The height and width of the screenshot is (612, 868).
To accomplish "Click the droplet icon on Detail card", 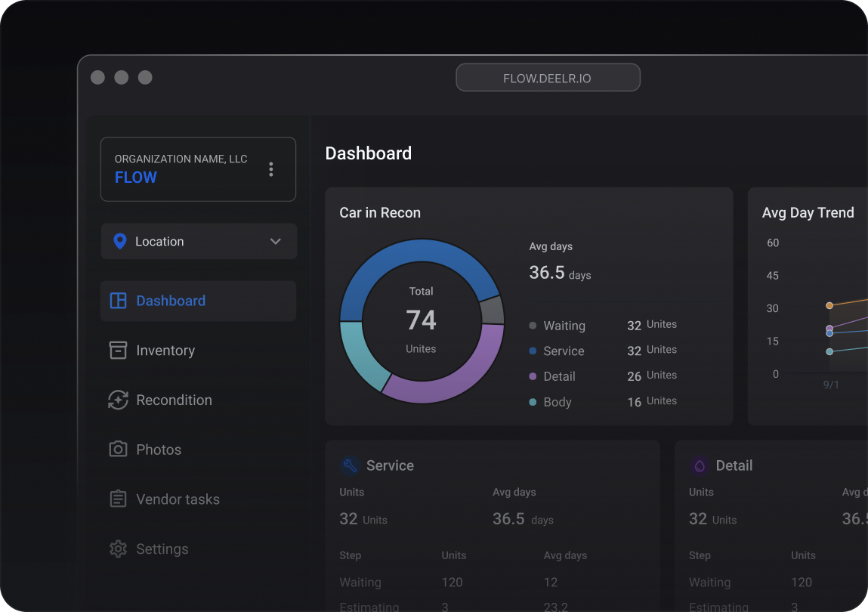I will tap(700, 465).
